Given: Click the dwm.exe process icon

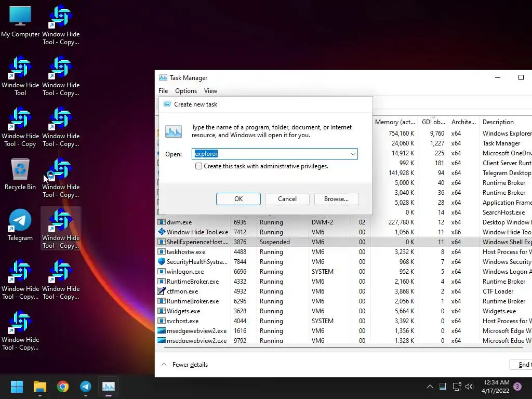Looking at the screenshot, I should click(162, 222).
